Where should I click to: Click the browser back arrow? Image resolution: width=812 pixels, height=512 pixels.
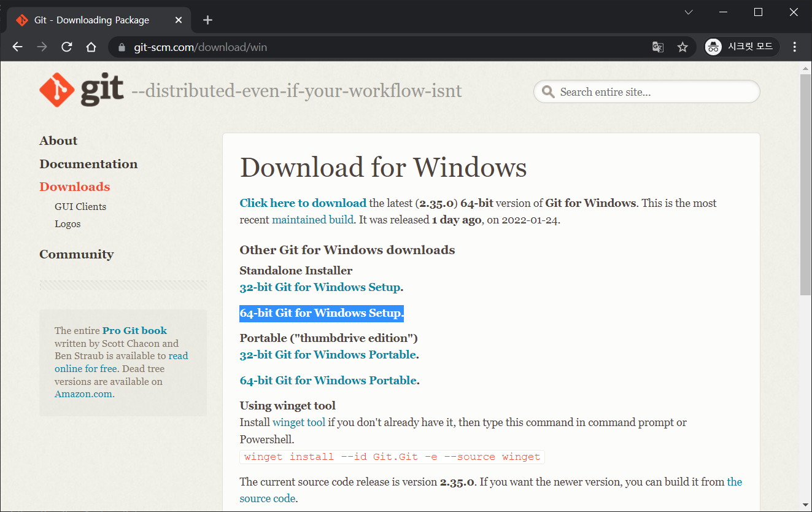pos(17,47)
